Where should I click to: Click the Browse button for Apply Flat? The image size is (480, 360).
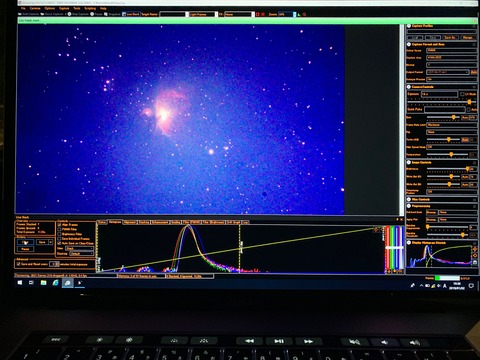(x=432, y=219)
